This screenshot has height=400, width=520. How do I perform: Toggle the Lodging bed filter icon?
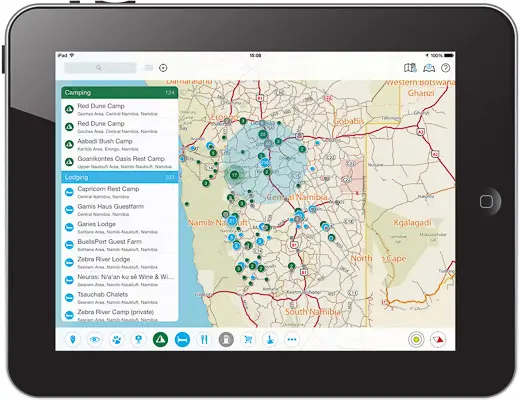[x=182, y=339]
